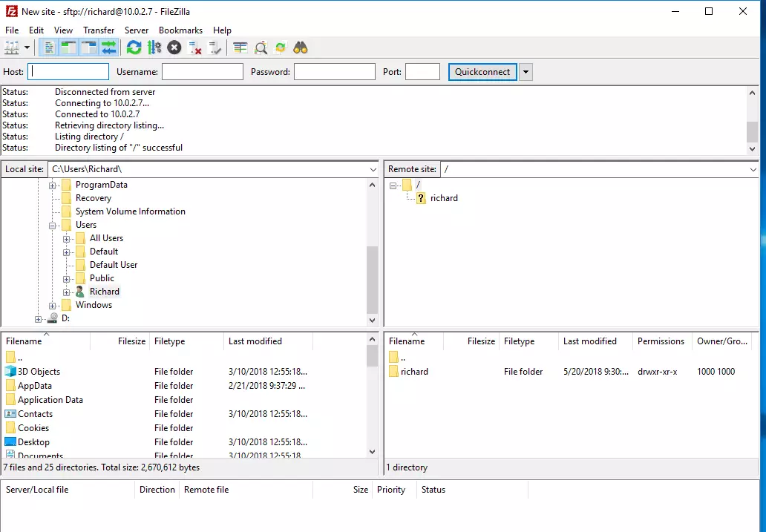Toggle message log display
Viewport: 766px width, 532px height.
(48, 48)
